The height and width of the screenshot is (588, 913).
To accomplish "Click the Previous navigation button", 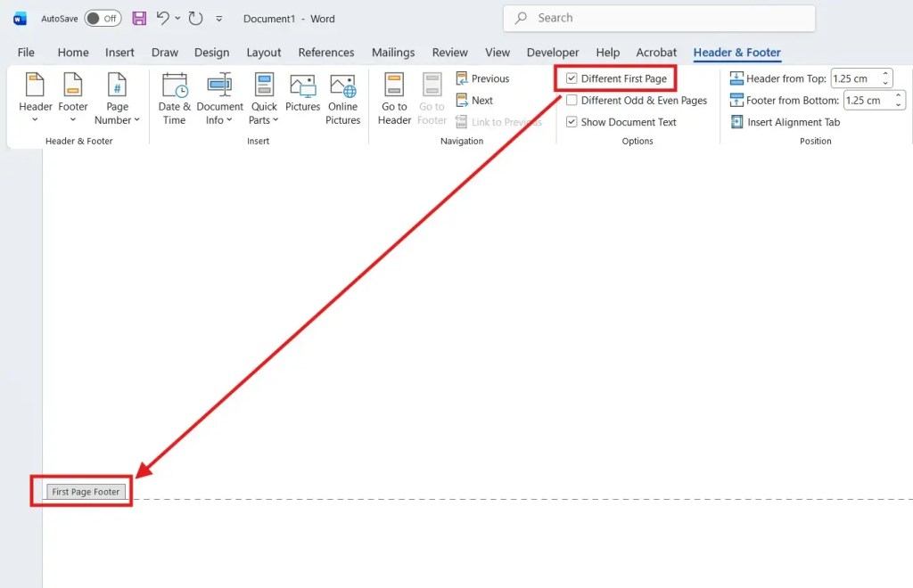I will (x=484, y=78).
